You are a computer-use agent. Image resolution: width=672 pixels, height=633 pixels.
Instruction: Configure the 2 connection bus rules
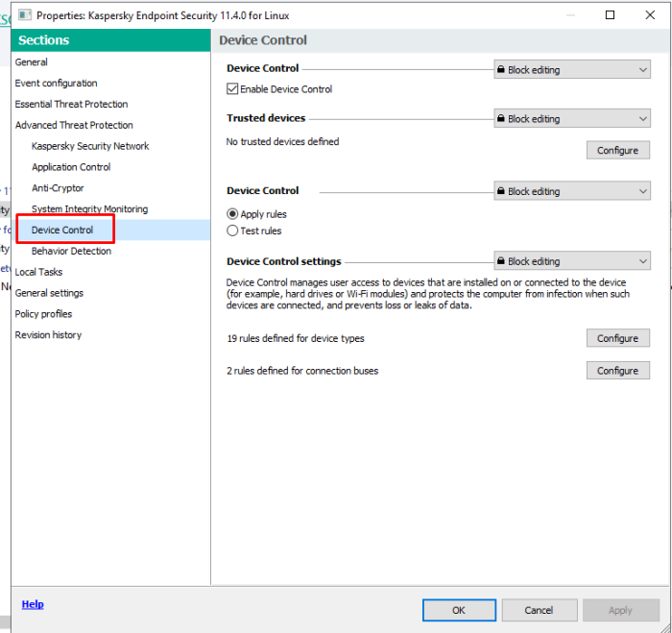pos(617,370)
